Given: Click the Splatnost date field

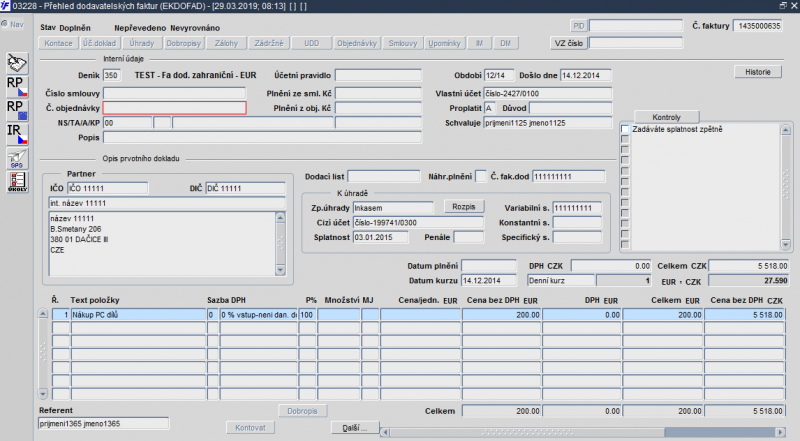Looking at the screenshot, I should click(x=380, y=237).
